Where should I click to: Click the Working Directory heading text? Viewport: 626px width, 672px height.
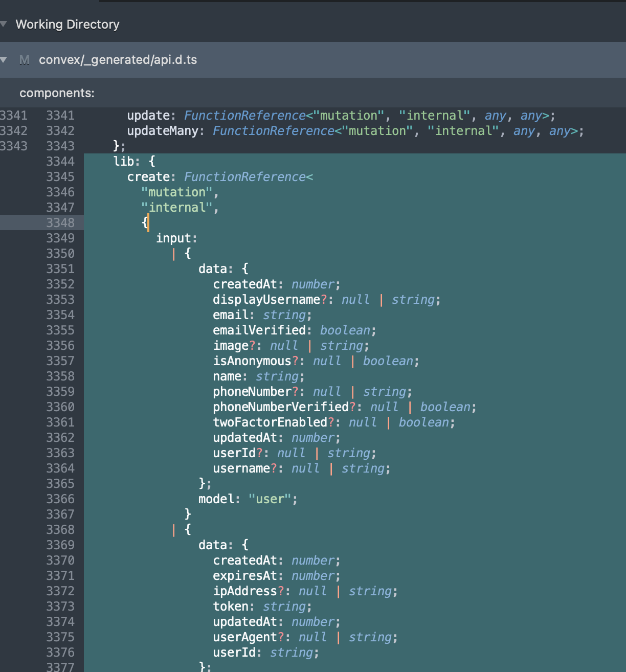(68, 24)
